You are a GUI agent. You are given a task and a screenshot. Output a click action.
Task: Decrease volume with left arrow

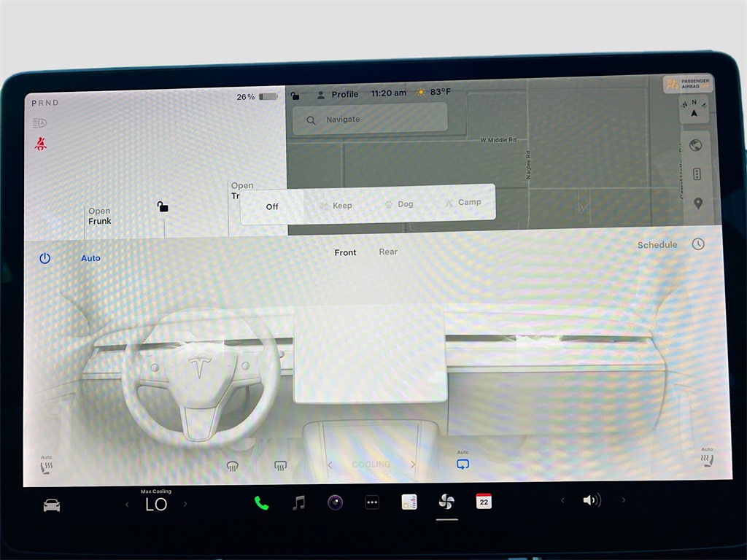(562, 500)
